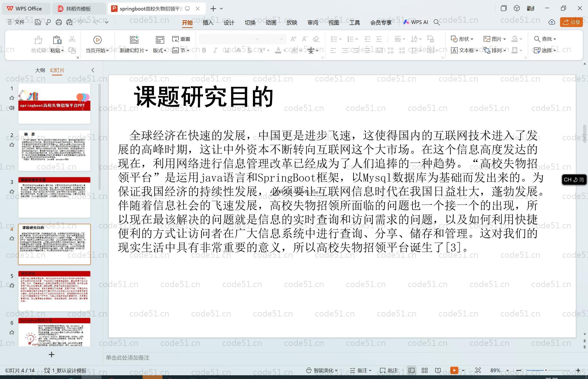Open the font size combo box

pos(273,39)
